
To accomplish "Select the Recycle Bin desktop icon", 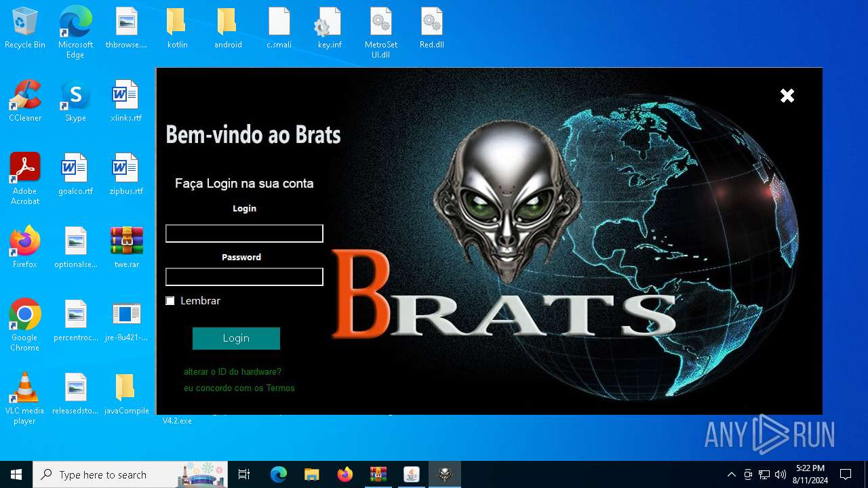I will (25, 29).
